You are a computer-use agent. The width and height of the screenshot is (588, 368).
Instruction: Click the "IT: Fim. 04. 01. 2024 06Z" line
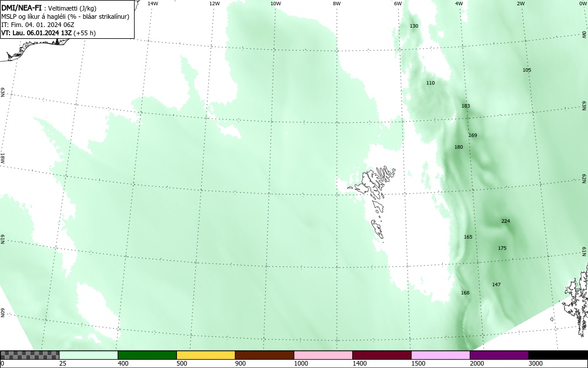coord(38,25)
